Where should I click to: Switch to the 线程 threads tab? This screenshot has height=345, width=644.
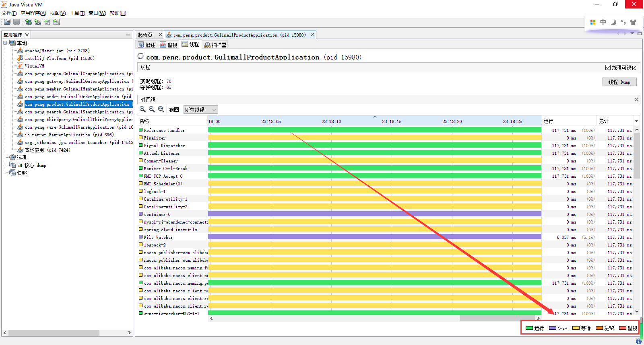190,44
